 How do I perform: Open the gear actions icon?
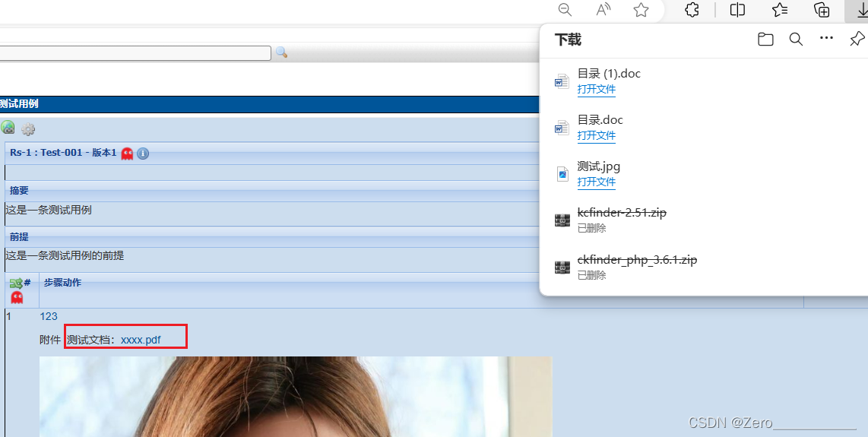(x=28, y=130)
